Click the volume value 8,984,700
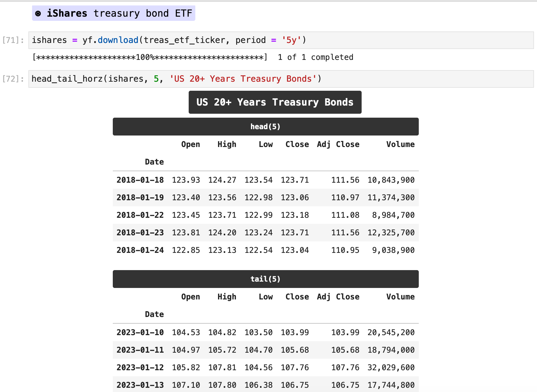The height and width of the screenshot is (392, 537). click(393, 215)
